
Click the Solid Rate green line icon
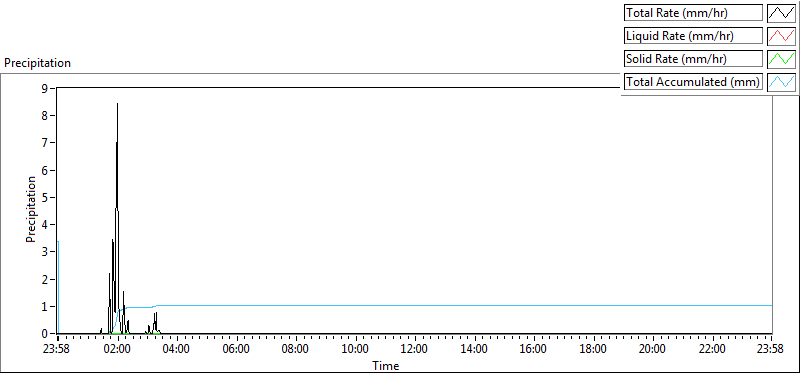[x=781, y=59]
